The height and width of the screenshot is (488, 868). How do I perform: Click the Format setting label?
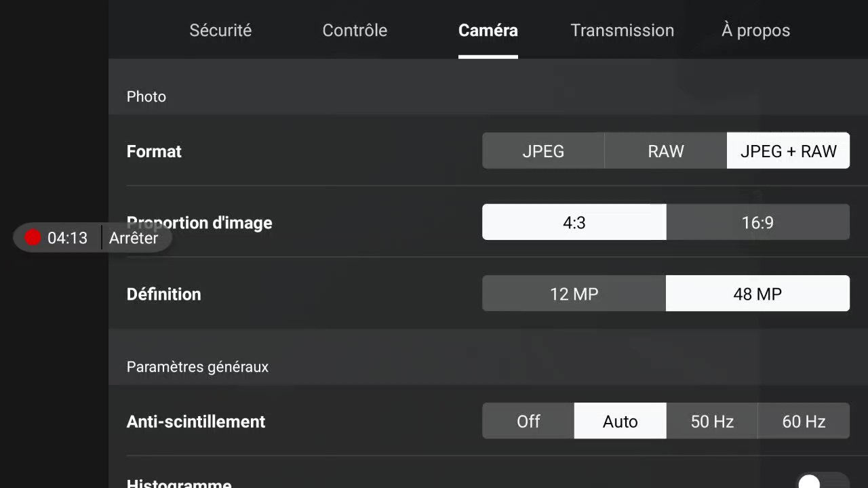tap(154, 151)
